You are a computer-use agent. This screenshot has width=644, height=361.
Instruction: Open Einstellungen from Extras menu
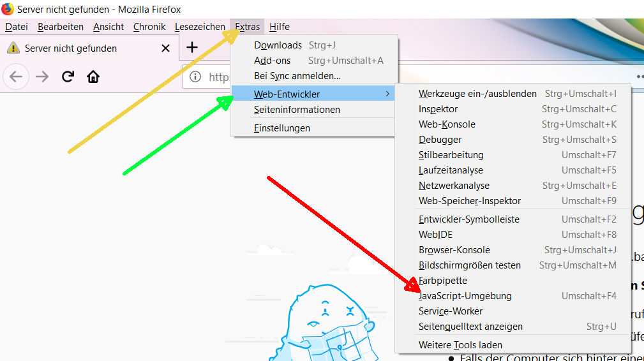pos(313,128)
